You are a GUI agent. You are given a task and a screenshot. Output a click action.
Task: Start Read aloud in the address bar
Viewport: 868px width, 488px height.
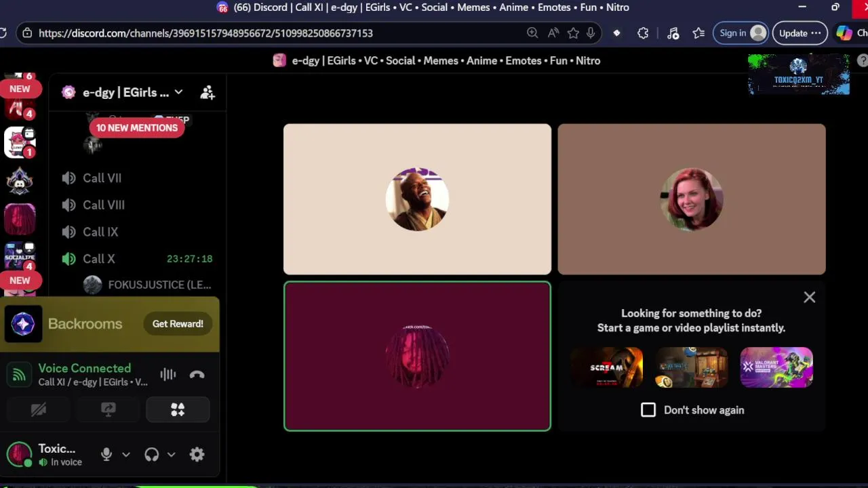pos(553,33)
